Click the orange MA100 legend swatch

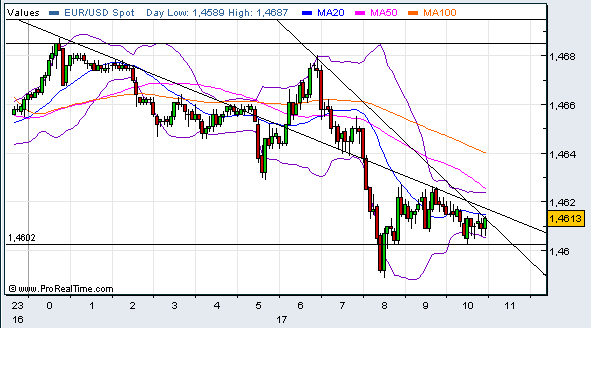coord(413,13)
